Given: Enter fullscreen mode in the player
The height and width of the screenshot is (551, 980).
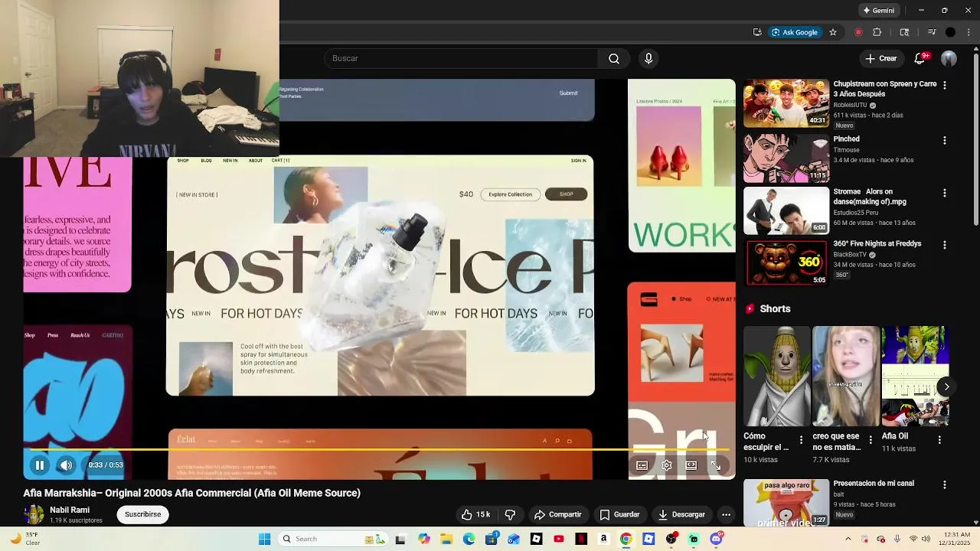Looking at the screenshot, I should click(716, 465).
